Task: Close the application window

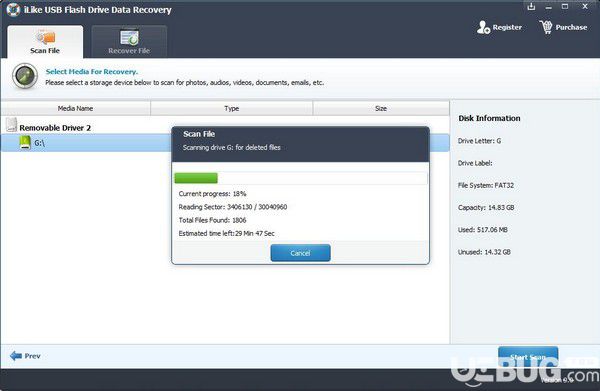Action: click(585, 7)
